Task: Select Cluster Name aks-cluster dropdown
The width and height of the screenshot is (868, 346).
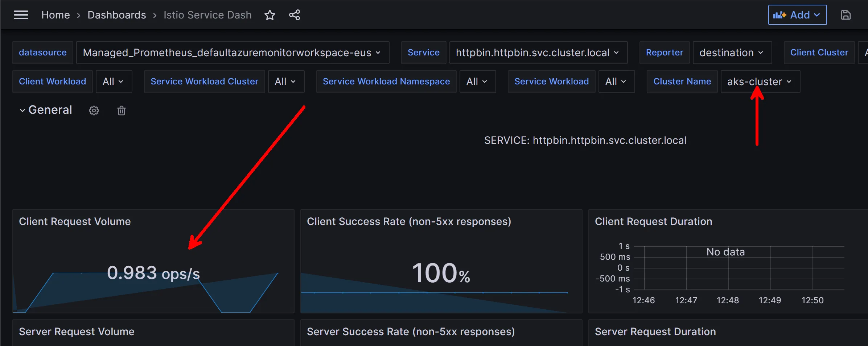Action: [760, 82]
